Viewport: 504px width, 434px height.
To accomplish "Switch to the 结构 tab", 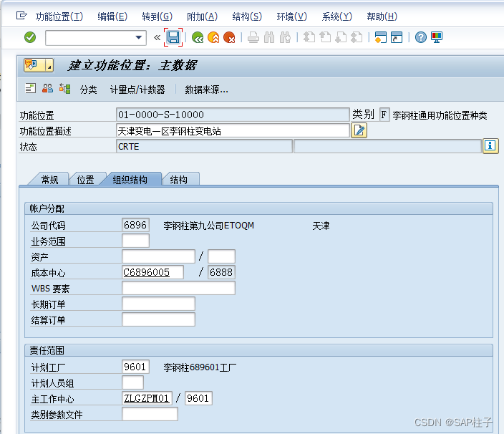I will 179,179.
